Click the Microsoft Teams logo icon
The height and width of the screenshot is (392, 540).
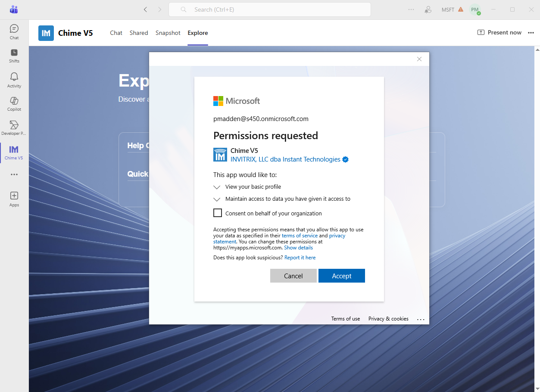click(14, 9)
